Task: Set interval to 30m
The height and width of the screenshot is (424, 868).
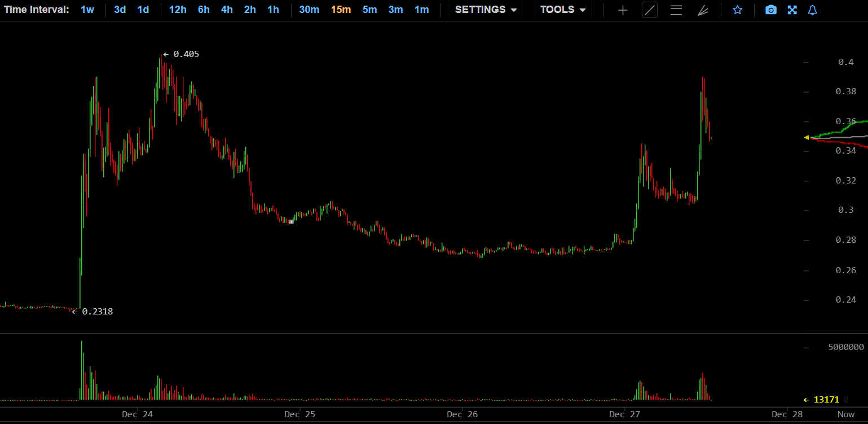Action: tap(309, 10)
